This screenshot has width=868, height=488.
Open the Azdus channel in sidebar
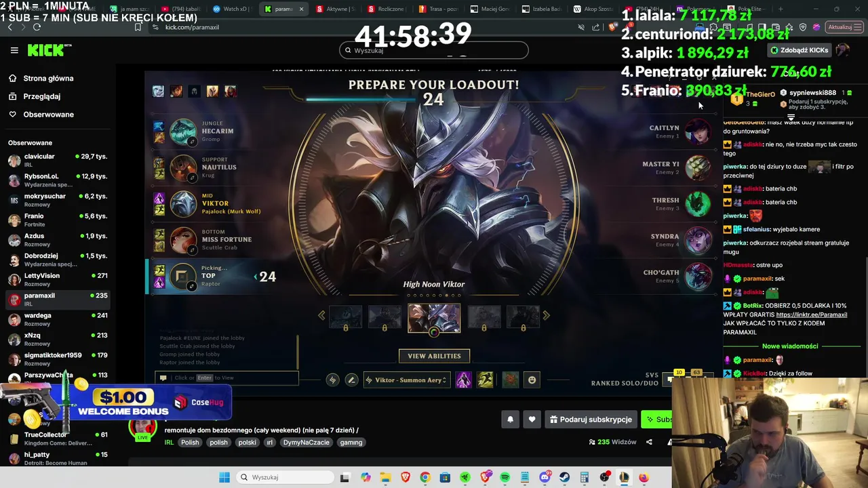pyautogui.click(x=58, y=240)
